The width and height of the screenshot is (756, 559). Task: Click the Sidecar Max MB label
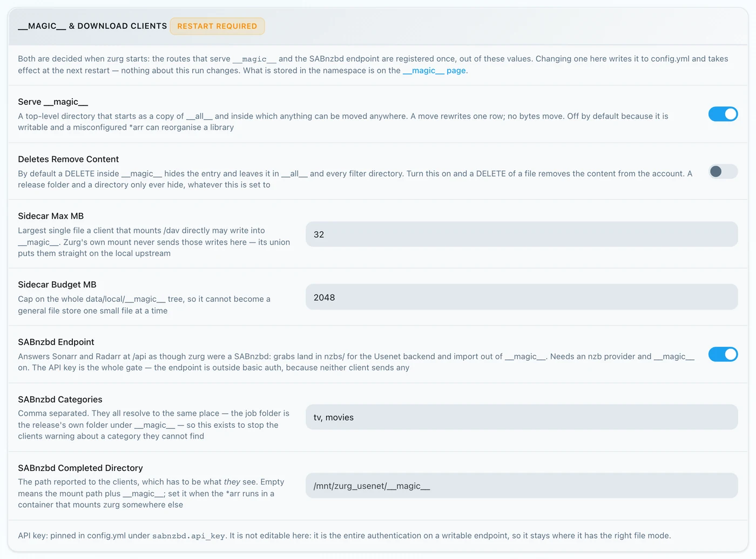[x=51, y=216]
